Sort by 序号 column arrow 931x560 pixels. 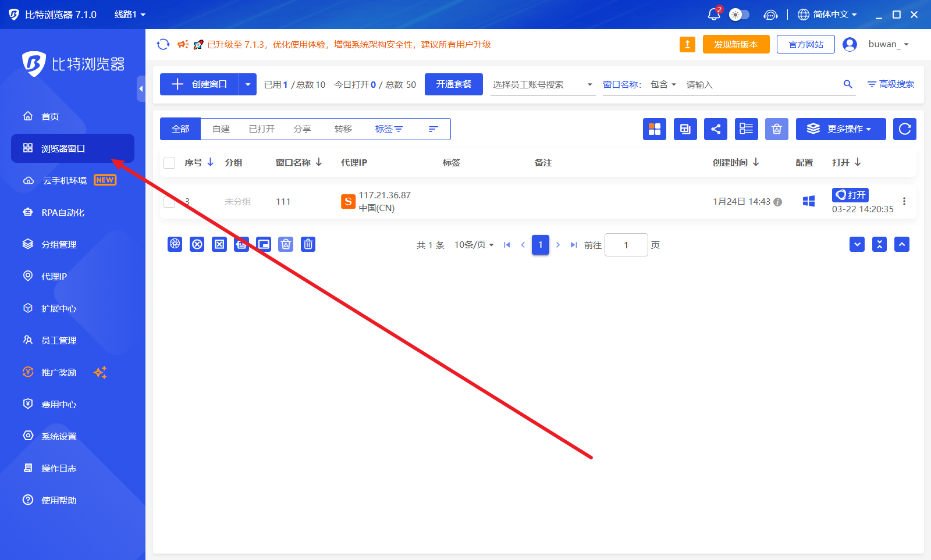coord(211,162)
